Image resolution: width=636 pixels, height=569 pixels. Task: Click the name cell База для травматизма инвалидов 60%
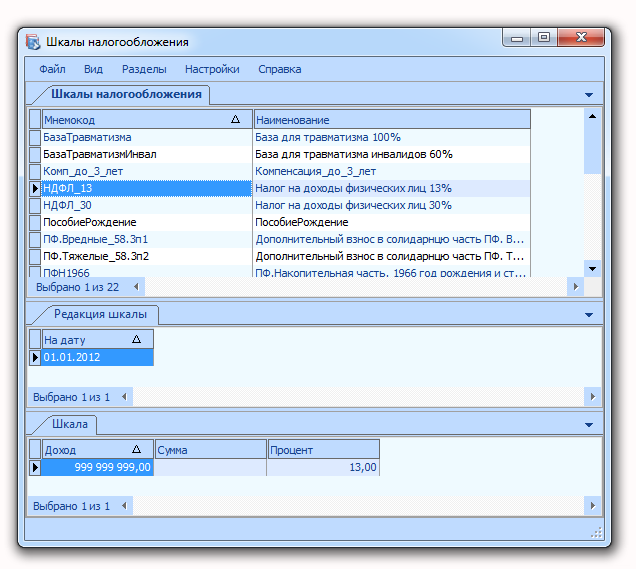pos(392,155)
